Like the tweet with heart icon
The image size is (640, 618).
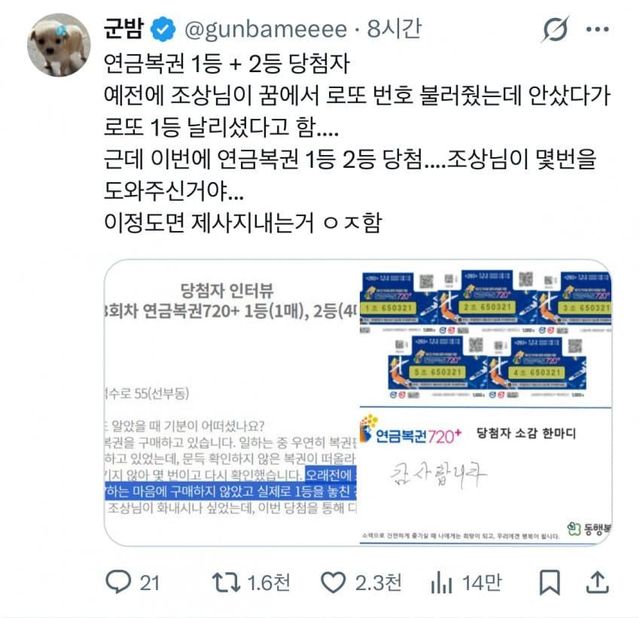tap(333, 582)
